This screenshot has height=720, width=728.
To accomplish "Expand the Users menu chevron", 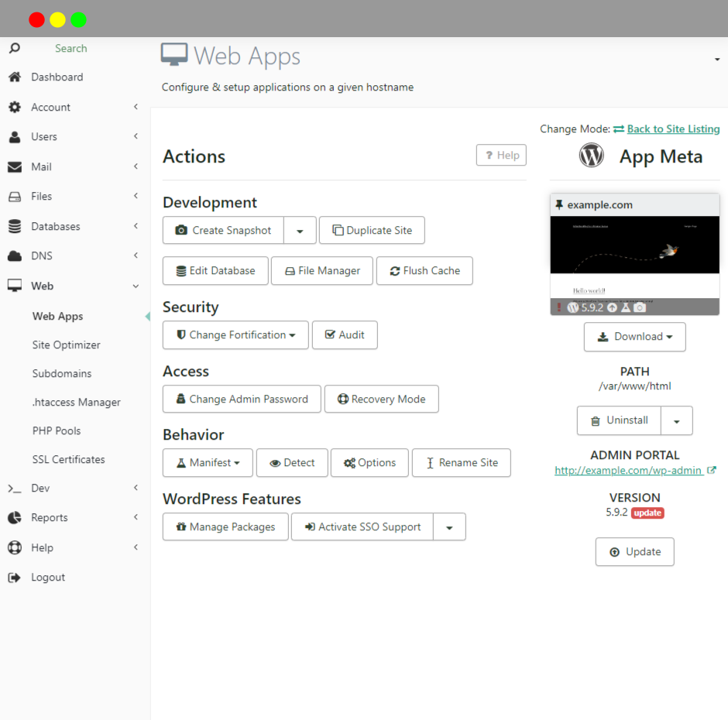I will (136, 136).
